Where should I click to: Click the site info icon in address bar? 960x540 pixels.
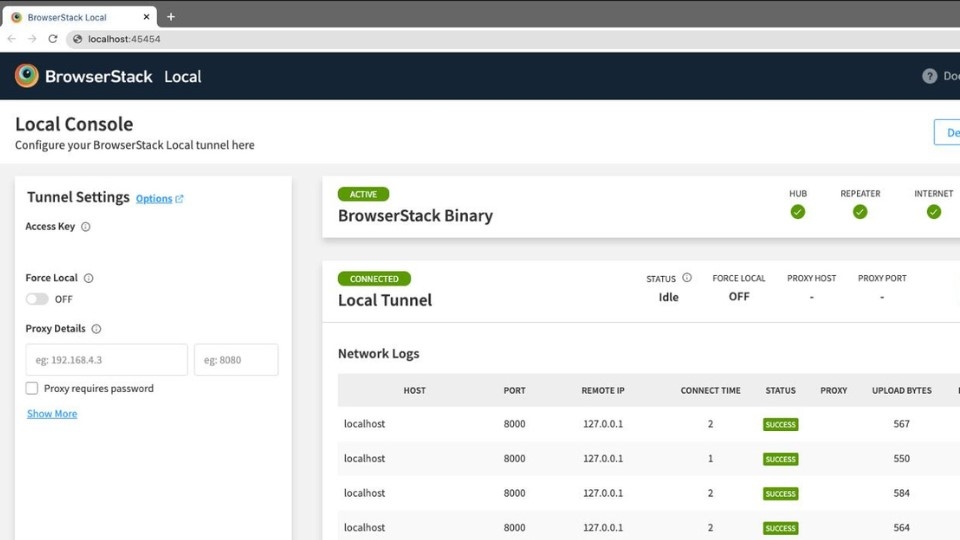click(x=77, y=39)
